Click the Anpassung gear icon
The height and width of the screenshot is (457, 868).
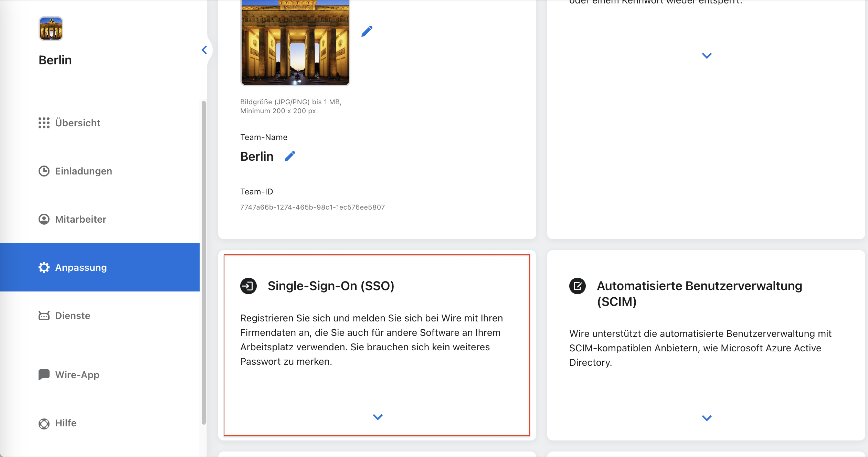44,267
